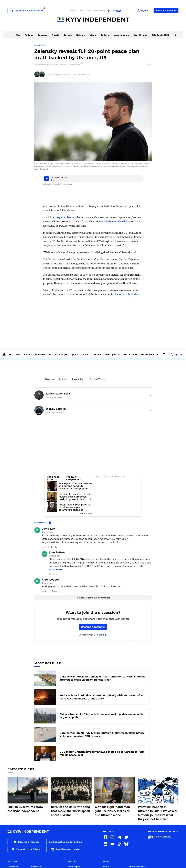Click the POLITICS category label above headline
This screenshot has width=186, height=868.
point(40,45)
